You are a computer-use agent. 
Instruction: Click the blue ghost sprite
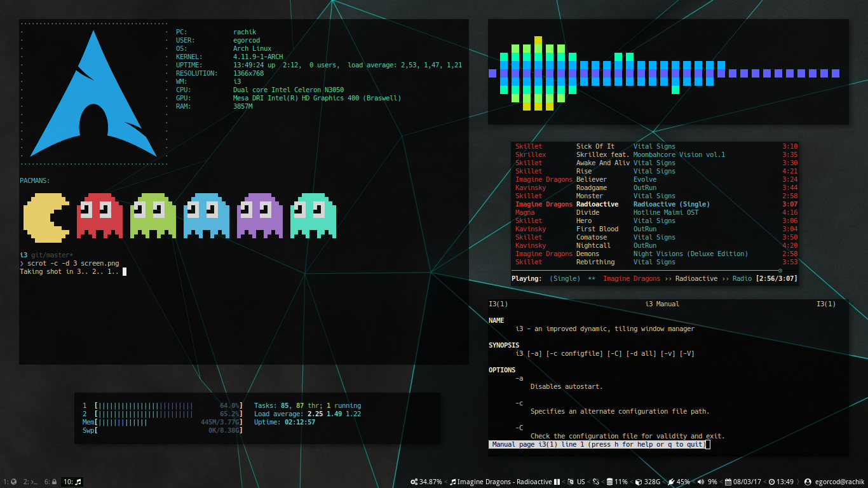click(207, 216)
